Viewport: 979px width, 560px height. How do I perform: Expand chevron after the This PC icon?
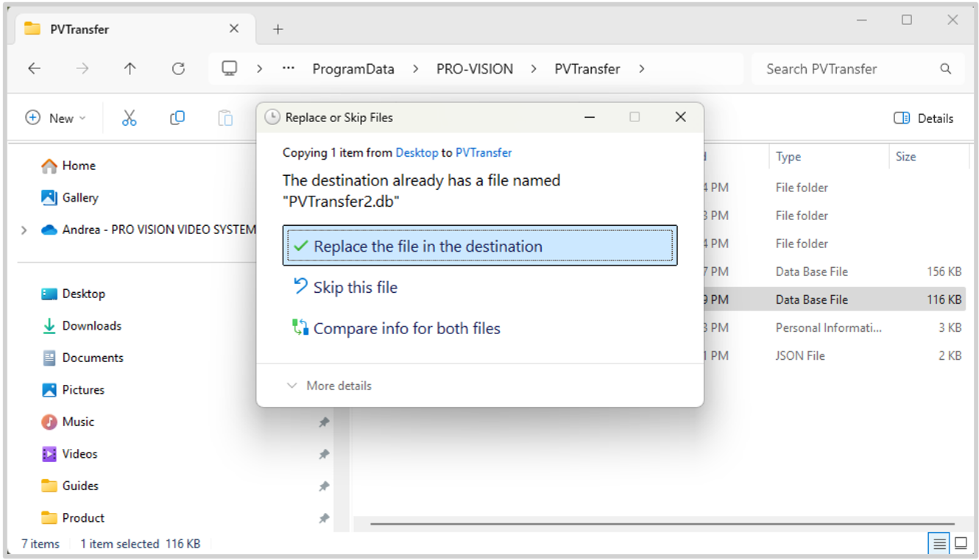[x=259, y=68]
